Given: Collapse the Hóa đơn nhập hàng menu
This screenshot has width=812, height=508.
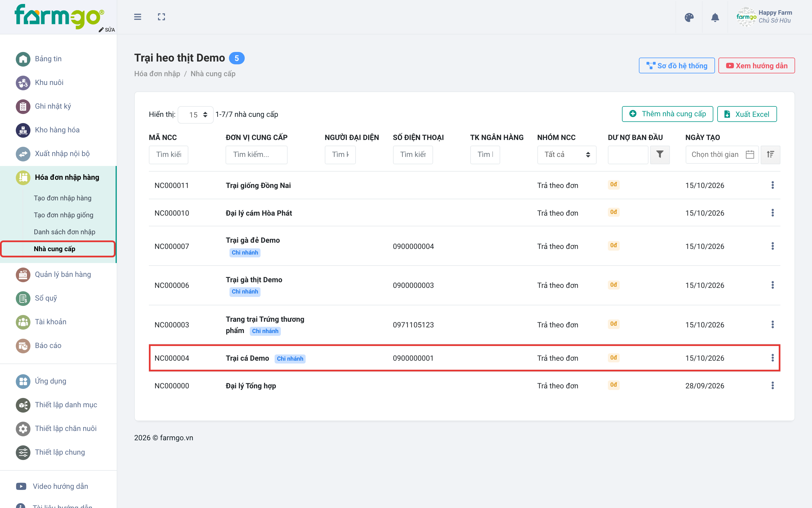Looking at the screenshot, I should [58, 178].
